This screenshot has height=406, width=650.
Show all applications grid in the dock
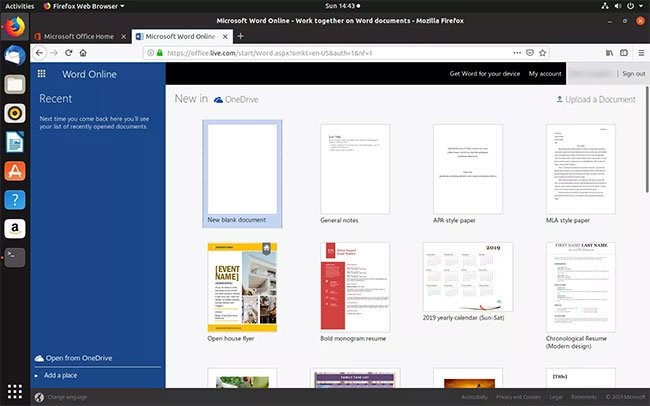[x=15, y=391]
